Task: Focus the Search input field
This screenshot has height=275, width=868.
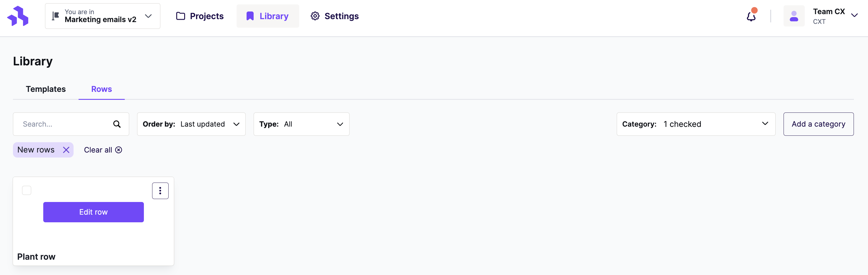Action: (x=71, y=124)
